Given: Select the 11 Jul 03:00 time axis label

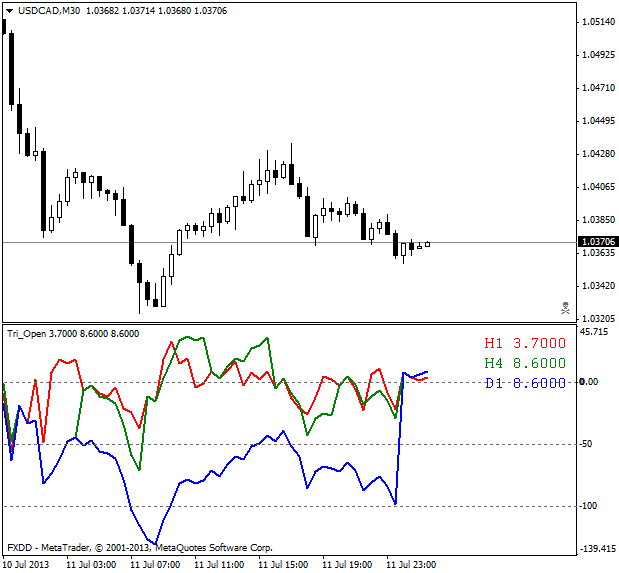Looking at the screenshot, I should coord(91,565).
